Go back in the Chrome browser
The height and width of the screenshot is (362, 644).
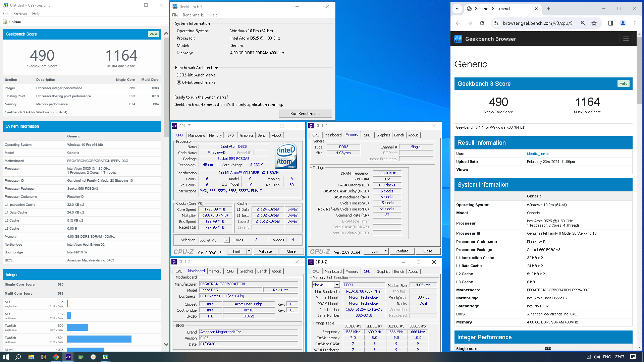click(458, 23)
